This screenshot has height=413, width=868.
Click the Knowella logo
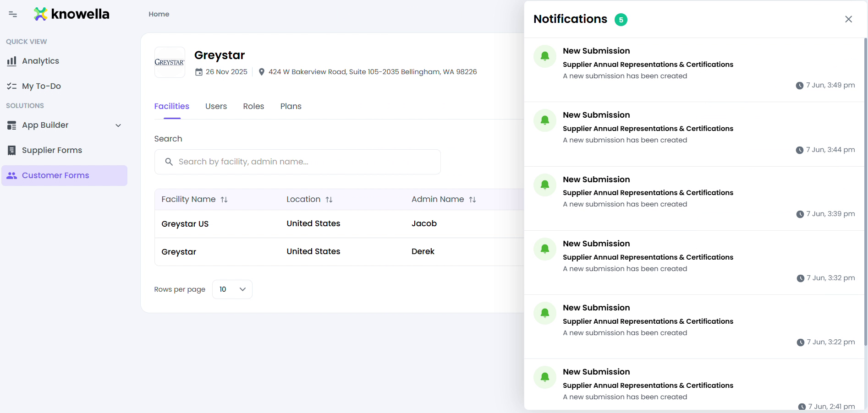point(71,14)
